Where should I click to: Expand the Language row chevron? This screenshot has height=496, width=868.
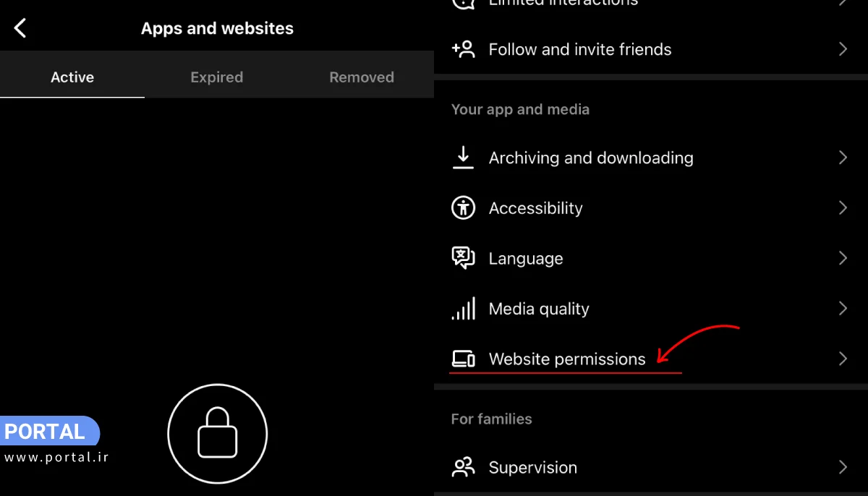click(843, 258)
